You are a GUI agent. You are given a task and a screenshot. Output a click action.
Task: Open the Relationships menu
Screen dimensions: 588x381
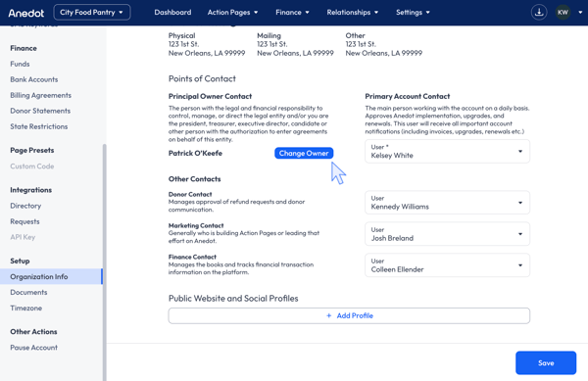coord(352,13)
